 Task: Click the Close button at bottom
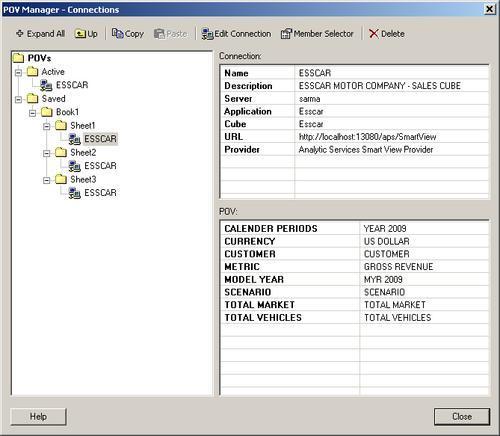[462, 417]
